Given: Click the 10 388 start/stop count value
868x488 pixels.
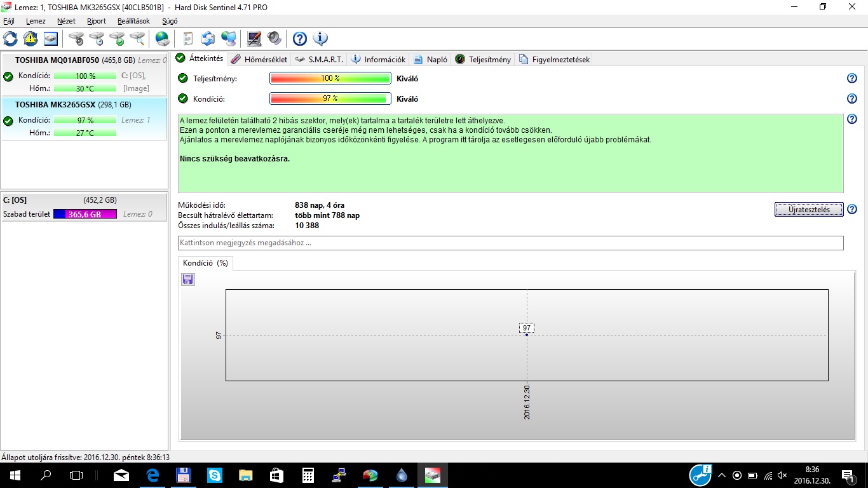Looking at the screenshot, I should (x=307, y=226).
